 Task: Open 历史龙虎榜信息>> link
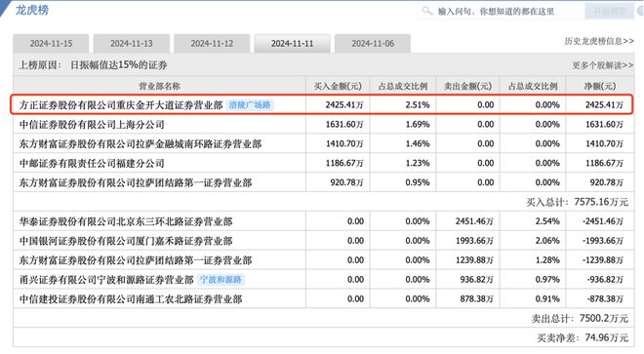coord(599,41)
